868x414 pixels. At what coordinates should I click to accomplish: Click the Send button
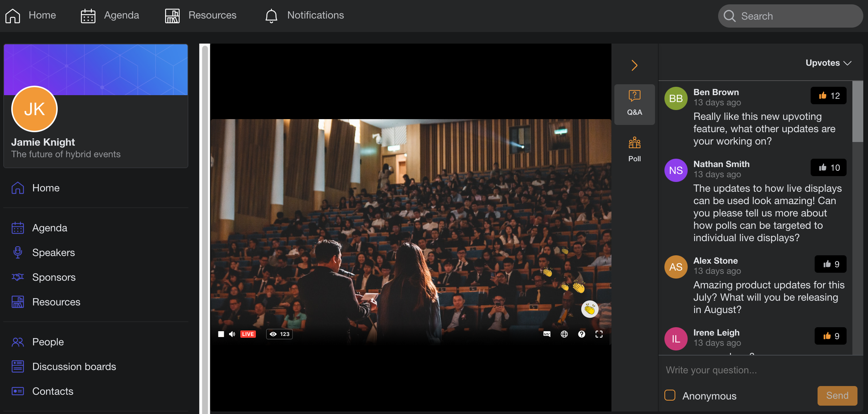[x=837, y=395]
